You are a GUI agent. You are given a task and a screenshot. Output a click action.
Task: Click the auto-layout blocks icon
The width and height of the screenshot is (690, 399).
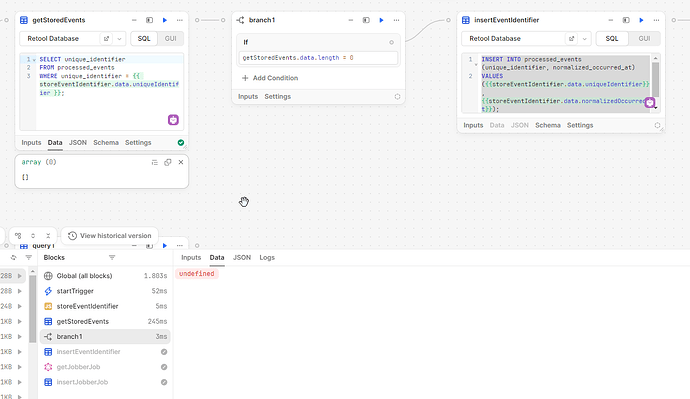coord(18,236)
